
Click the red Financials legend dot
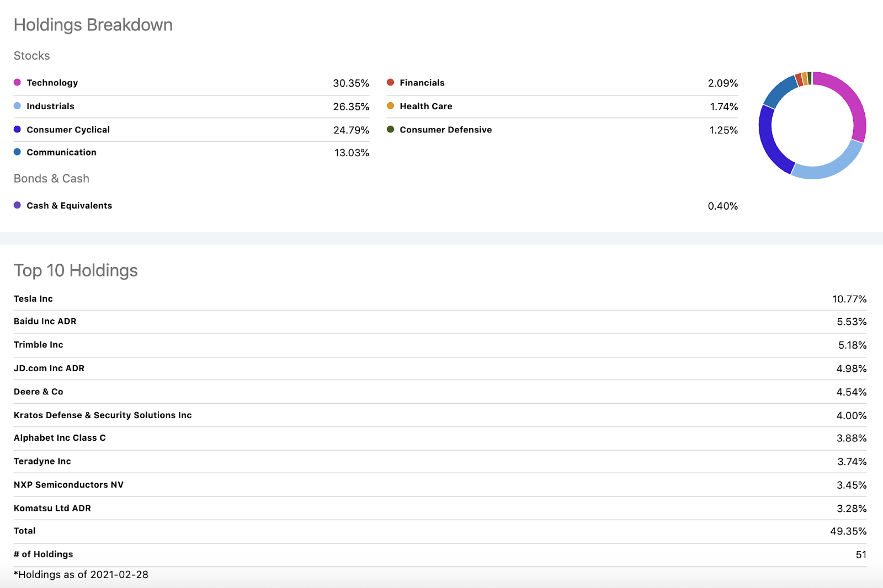click(x=391, y=82)
